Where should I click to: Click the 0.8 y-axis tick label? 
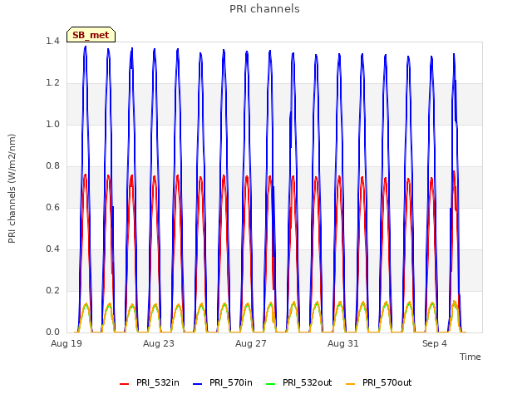52,165
